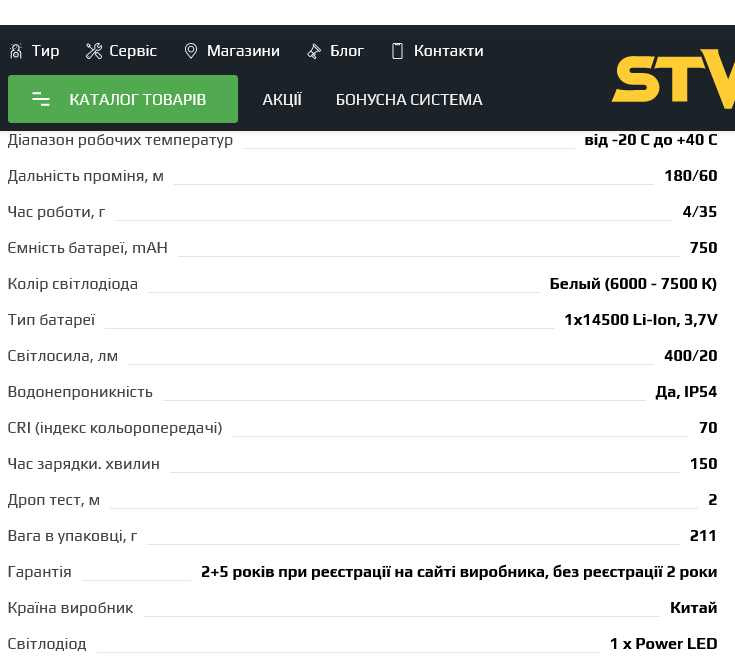The height and width of the screenshot is (665, 735).
Task: Open the Акції page
Action: pos(282,100)
